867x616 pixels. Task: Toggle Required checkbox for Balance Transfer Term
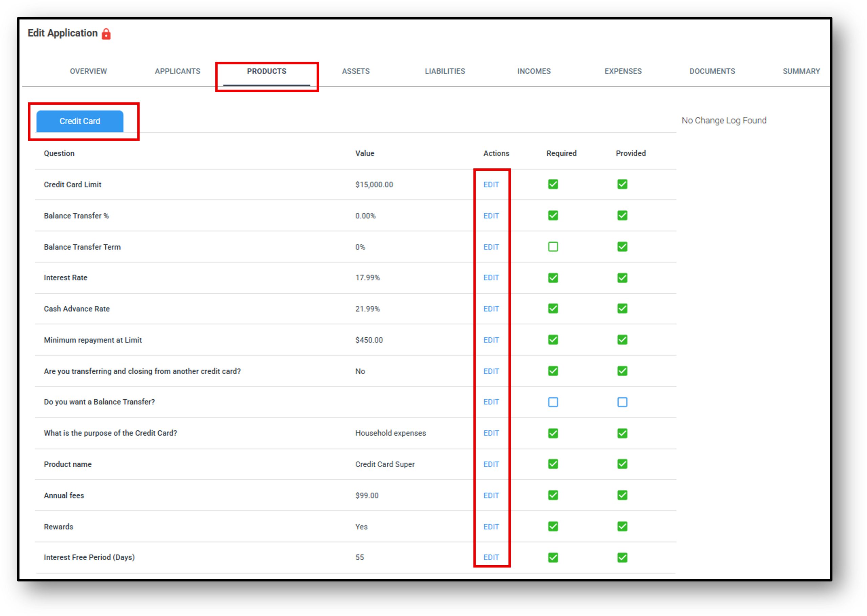(553, 247)
